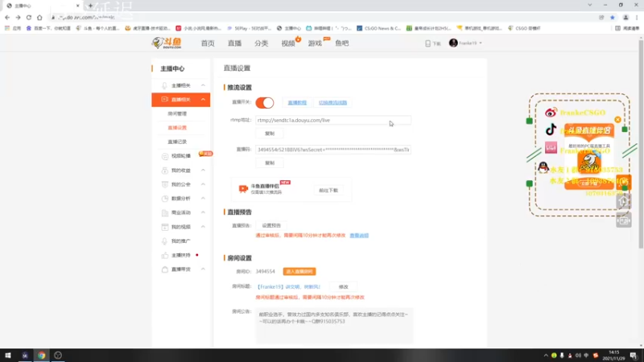644x362 pixels.
Task: Open 分类 in the top navigation
Action: point(261,43)
